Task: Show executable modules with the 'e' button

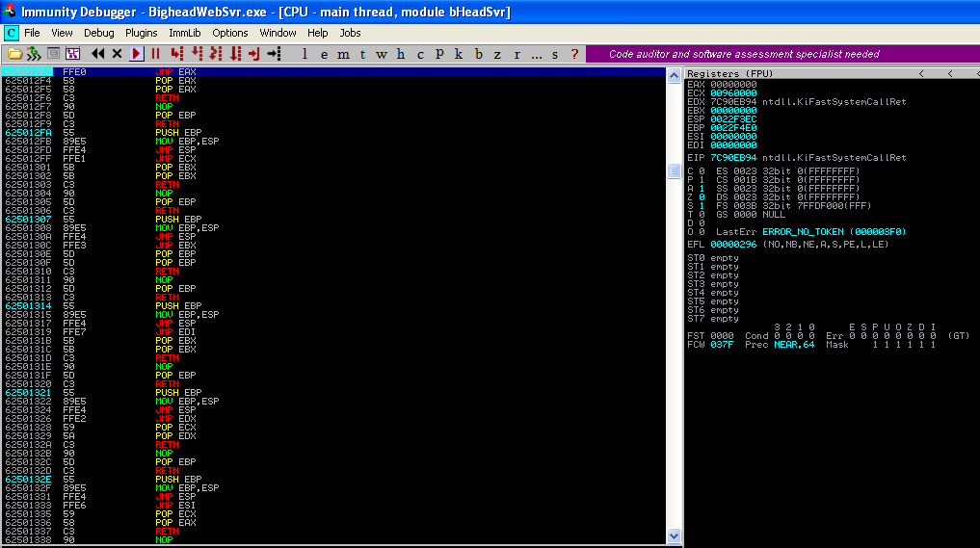Action: click(x=324, y=54)
